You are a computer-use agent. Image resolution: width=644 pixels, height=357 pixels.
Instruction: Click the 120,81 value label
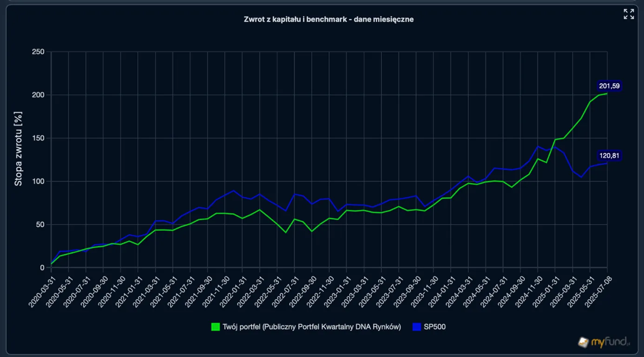609,156
